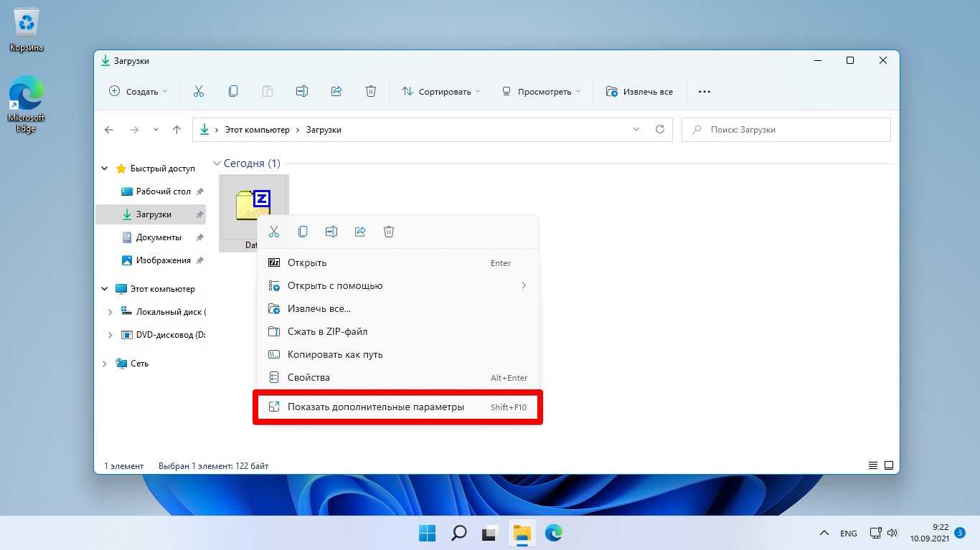Click the Delete trash icon in the context menu
The image size is (980, 550).
(389, 232)
